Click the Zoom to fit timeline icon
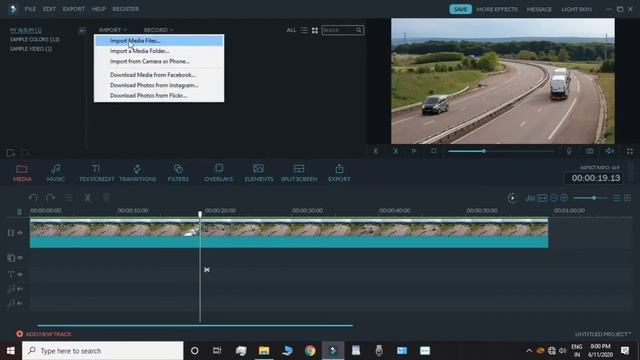Viewport: 640px width, 360px height. [542, 198]
